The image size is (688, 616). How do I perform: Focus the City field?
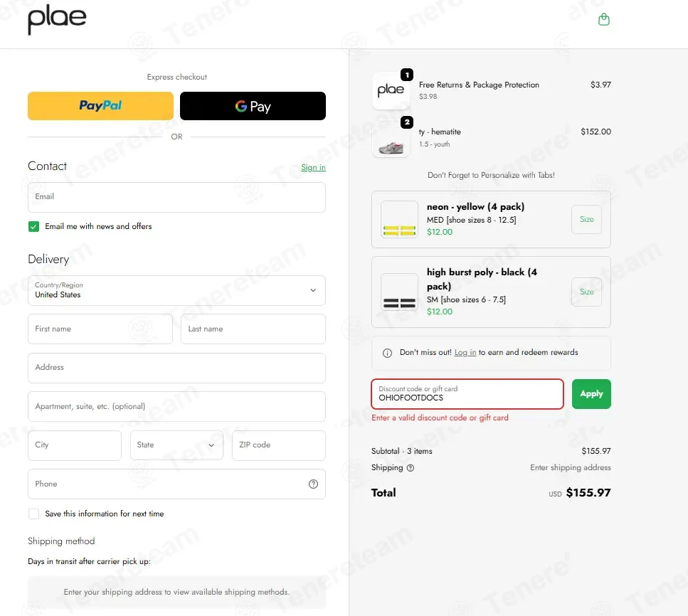pyautogui.click(x=75, y=445)
